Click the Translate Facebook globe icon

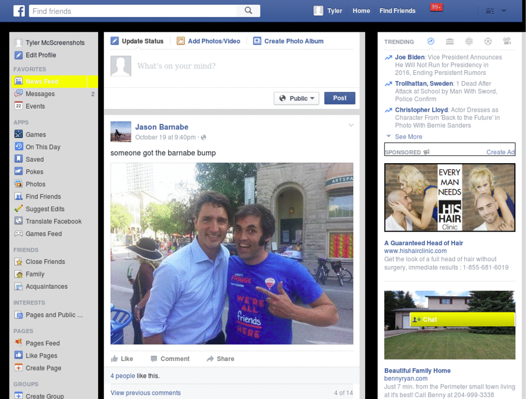[x=19, y=221]
